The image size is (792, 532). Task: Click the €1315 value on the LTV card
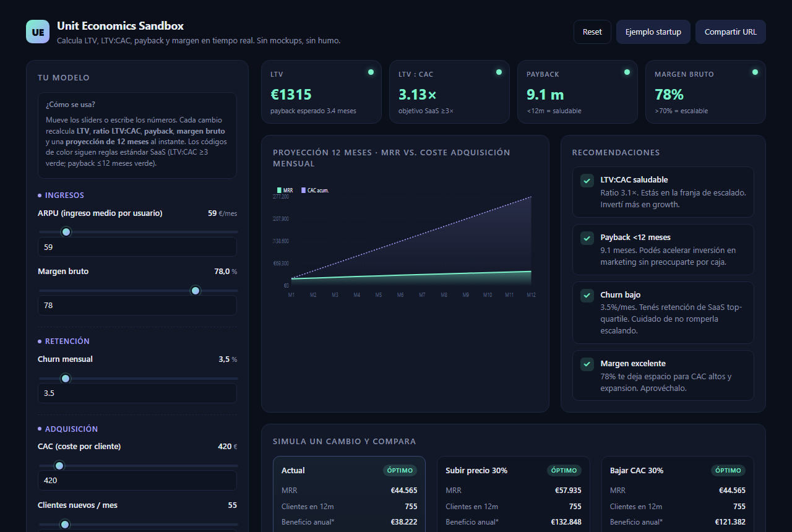[291, 95]
